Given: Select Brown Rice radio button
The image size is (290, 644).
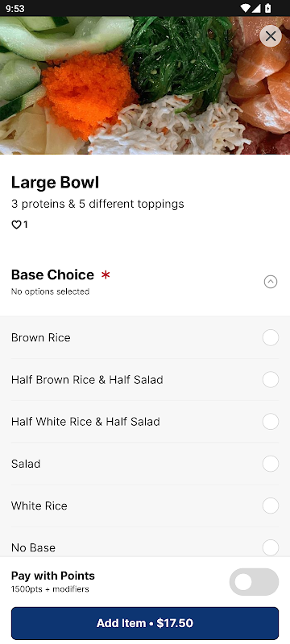Looking at the screenshot, I should [x=271, y=337].
